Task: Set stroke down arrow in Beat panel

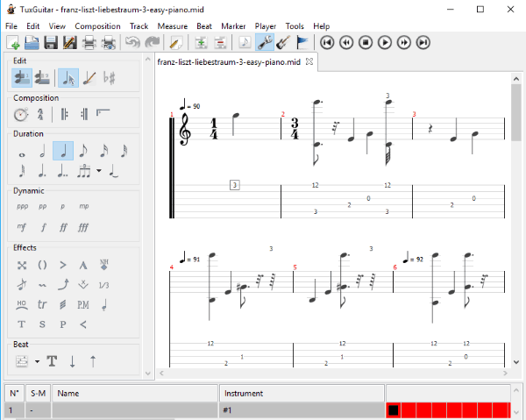Action: click(72, 361)
